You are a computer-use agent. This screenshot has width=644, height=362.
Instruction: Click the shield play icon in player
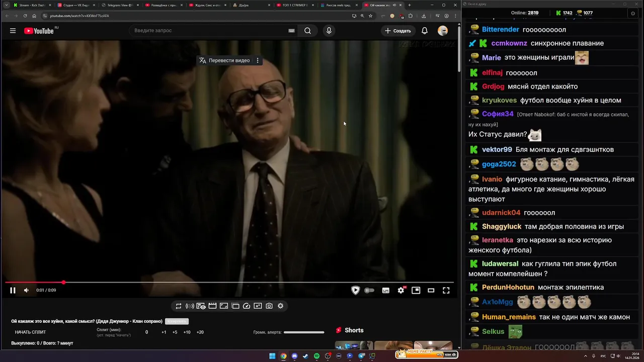click(356, 290)
